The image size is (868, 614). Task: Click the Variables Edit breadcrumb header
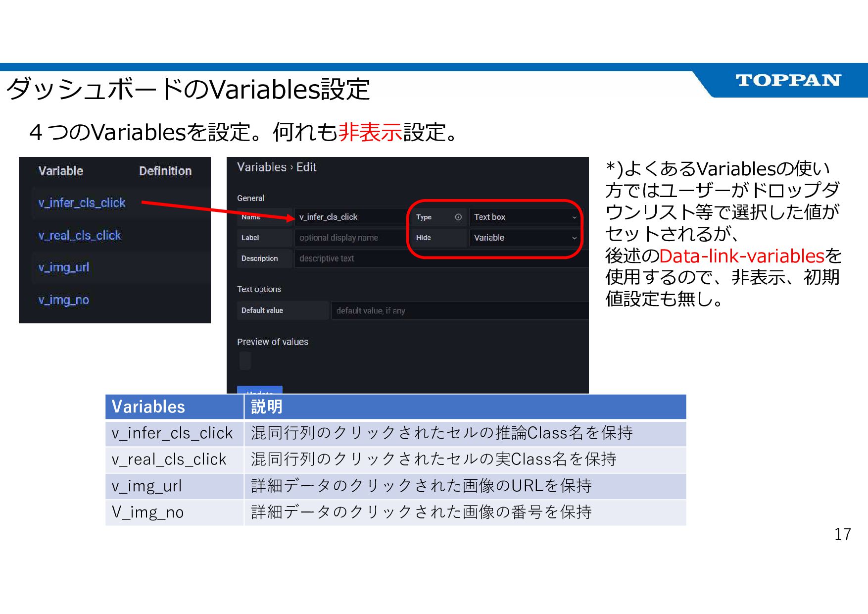pyautogui.click(x=276, y=167)
